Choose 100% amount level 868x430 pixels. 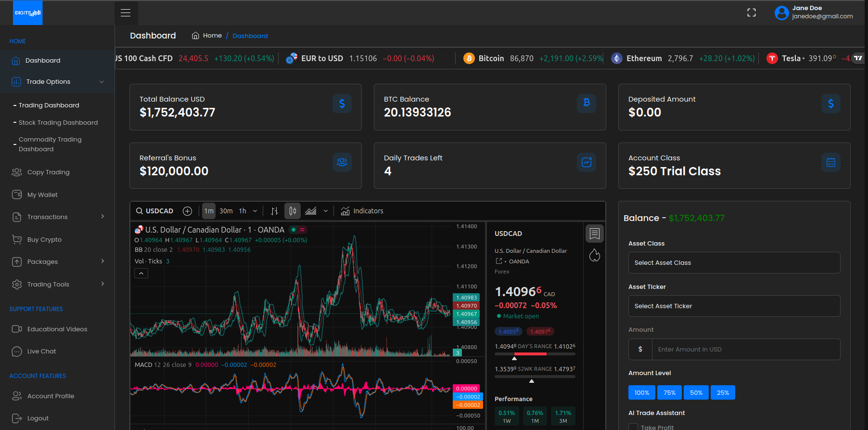(x=641, y=392)
